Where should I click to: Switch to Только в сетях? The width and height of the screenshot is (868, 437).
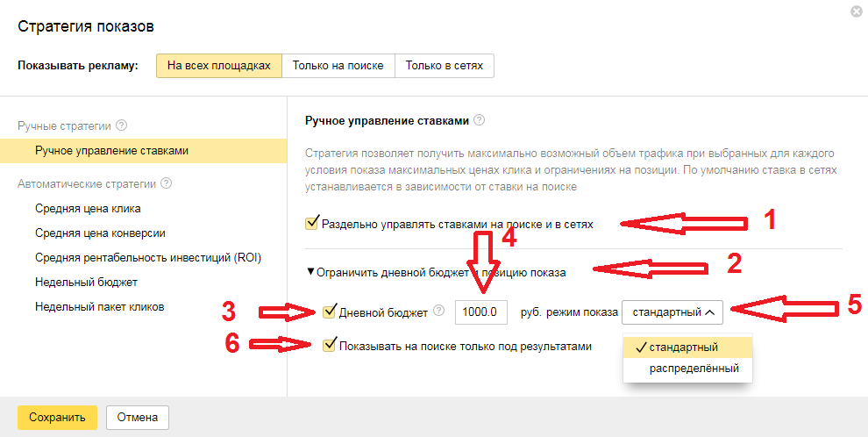point(444,65)
